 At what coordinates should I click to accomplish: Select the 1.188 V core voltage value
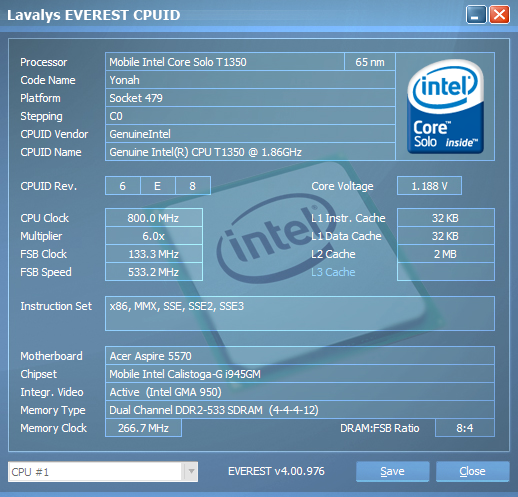click(x=429, y=186)
